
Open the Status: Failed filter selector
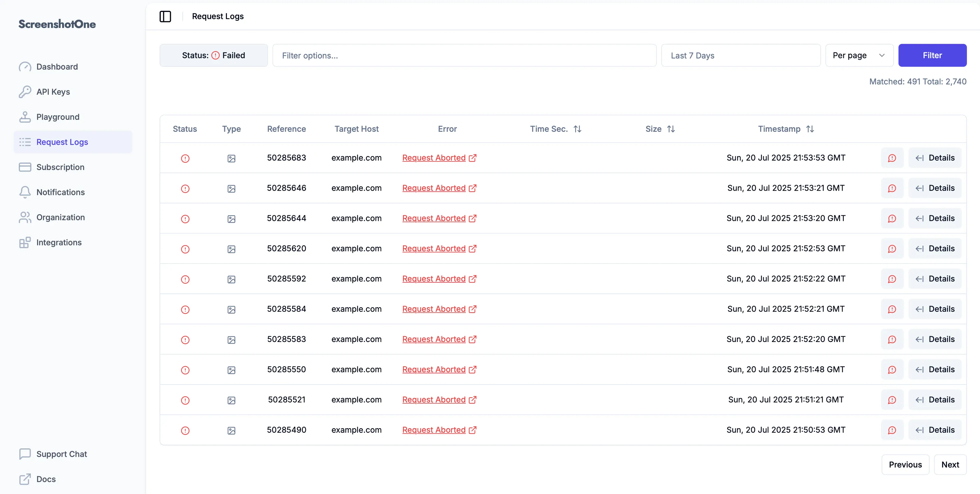coord(213,55)
